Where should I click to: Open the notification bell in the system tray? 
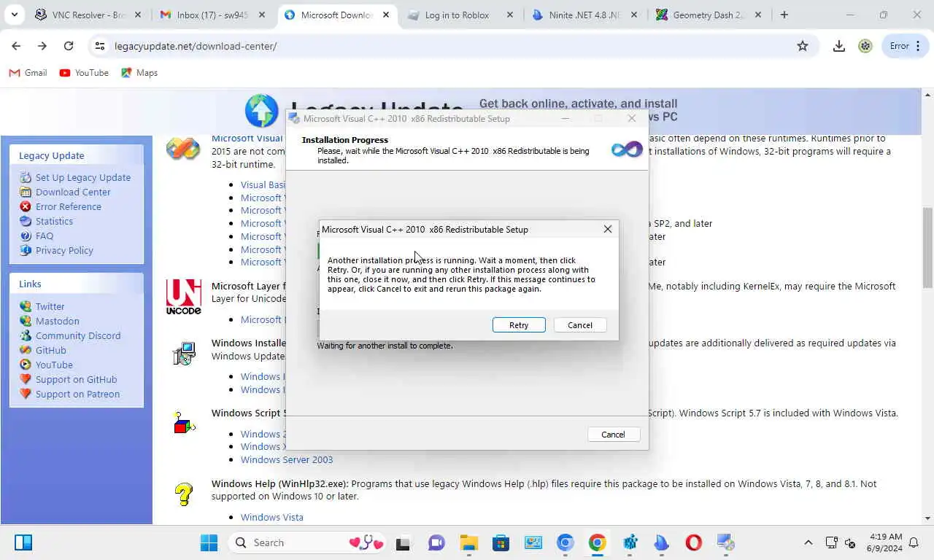pyautogui.click(x=912, y=542)
